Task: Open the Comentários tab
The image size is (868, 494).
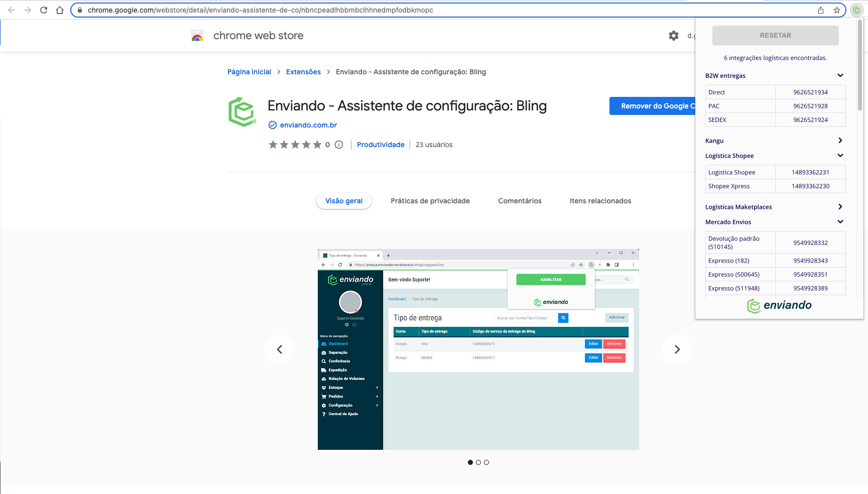Action: coord(520,201)
